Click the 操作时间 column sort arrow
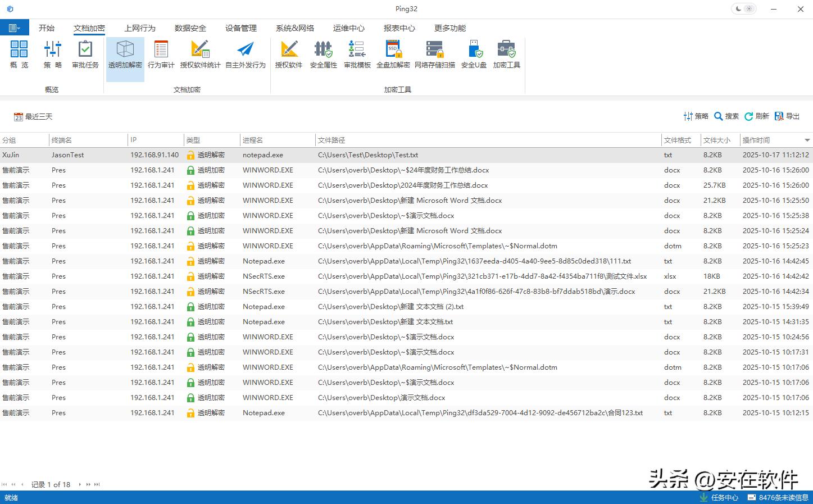This screenshot has height=504, width=813. click(807, 140)
